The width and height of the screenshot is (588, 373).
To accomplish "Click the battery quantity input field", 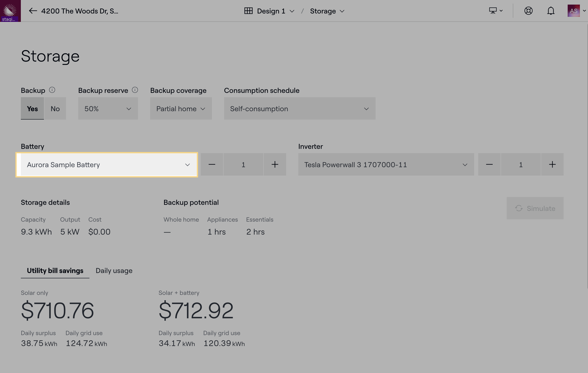I will (243, 165).
